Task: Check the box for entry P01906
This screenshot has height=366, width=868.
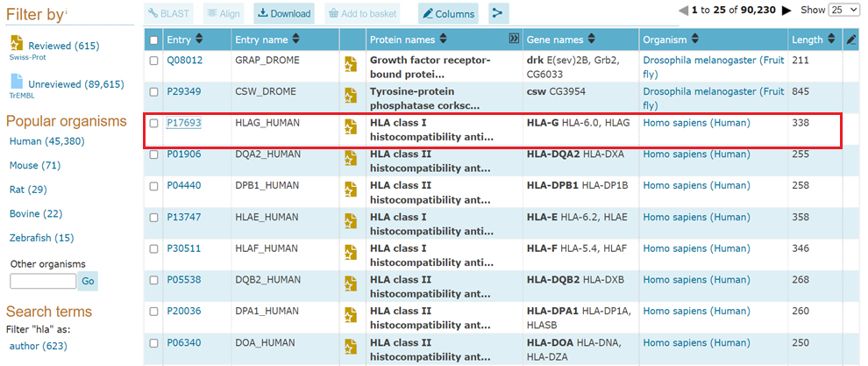Action: click(154, 154)
